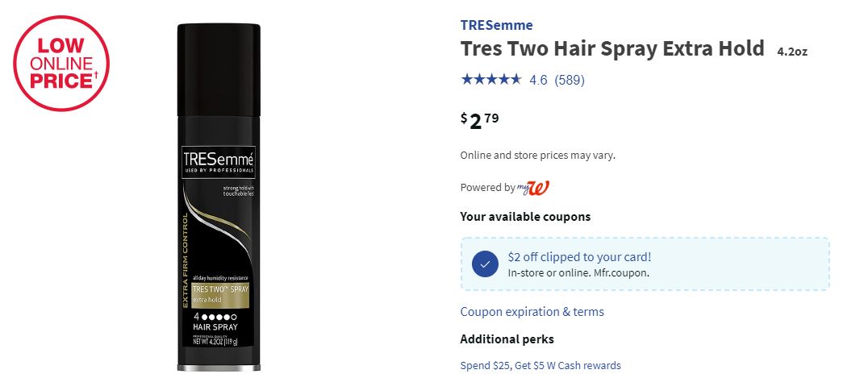Click the Tres Two Hair Spray Extra Hold title

611,49
